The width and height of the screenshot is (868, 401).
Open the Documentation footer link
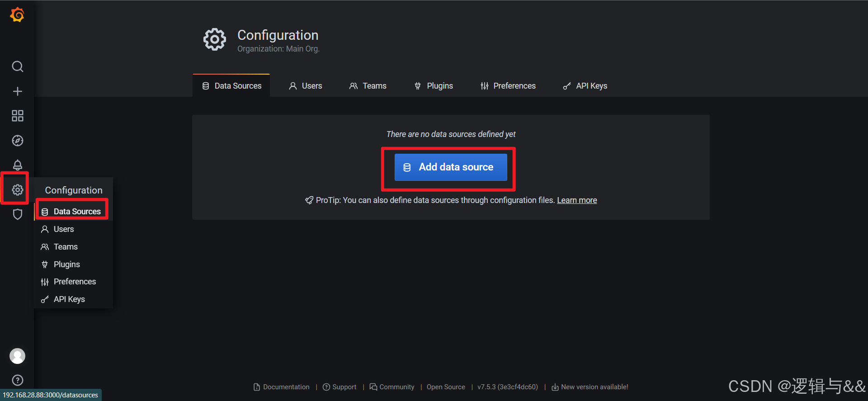(x=282, y=387)
